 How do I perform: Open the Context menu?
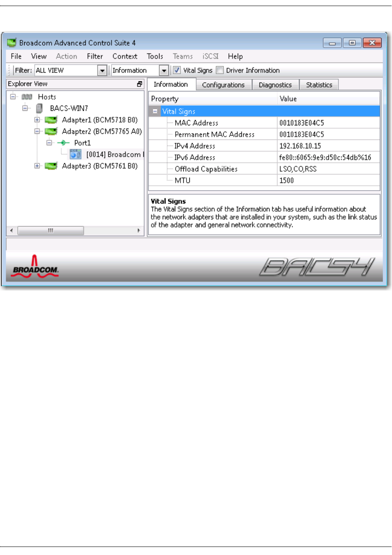point(125,56)
